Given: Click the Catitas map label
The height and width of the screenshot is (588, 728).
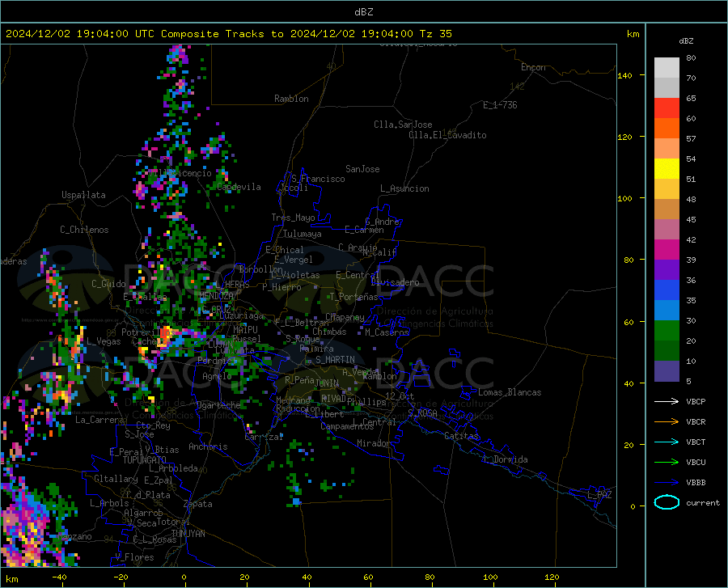Looking at the screenshot, I should tap(461, 436).
